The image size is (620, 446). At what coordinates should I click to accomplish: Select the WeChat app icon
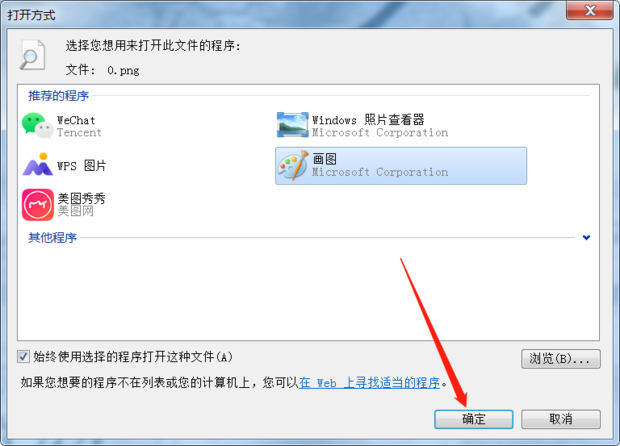tap(38, 126)
